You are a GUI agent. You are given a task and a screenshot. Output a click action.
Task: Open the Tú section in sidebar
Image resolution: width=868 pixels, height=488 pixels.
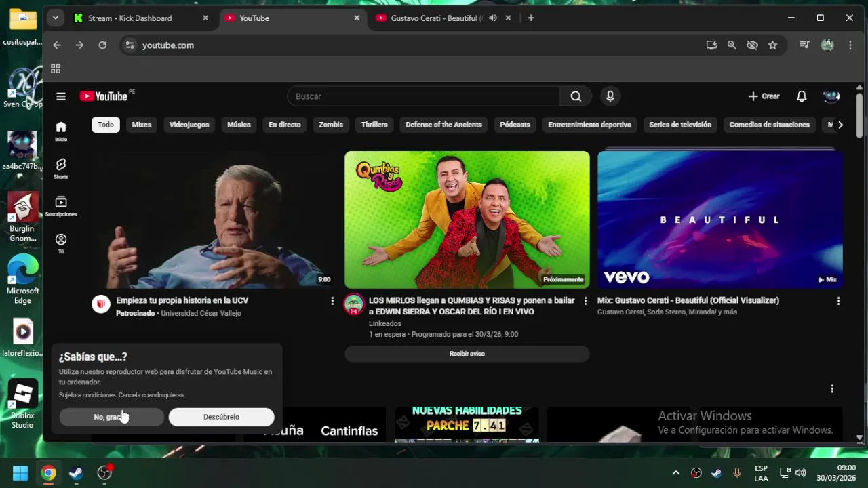click(x=61, y=243)
